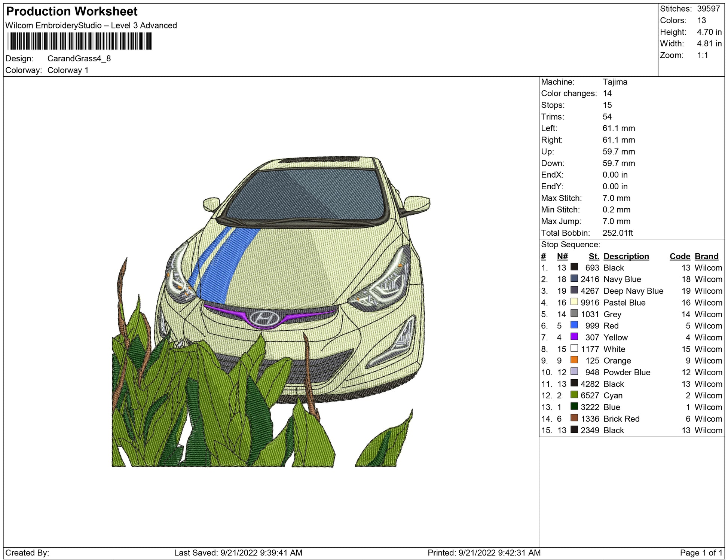Click the Pastel Blue thread swatch
The image size is (728, 560).
[x=574, y=302]
